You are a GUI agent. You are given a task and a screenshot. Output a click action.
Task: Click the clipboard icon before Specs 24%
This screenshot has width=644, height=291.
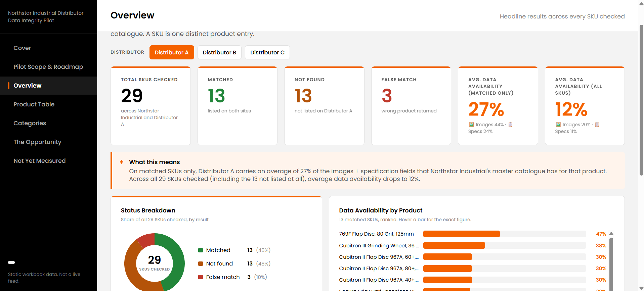[510, 125]
